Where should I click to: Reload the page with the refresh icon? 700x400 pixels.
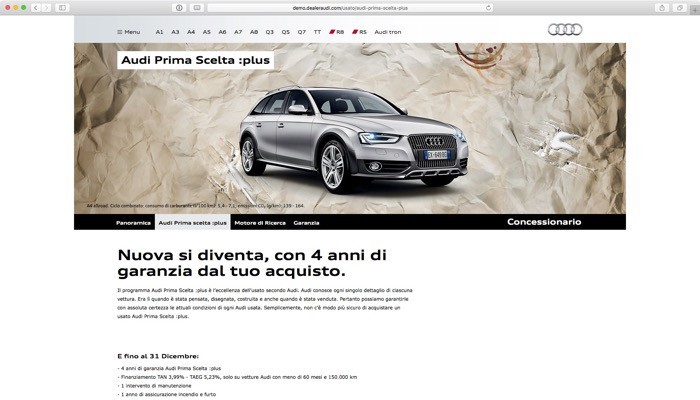coord(488,8)
